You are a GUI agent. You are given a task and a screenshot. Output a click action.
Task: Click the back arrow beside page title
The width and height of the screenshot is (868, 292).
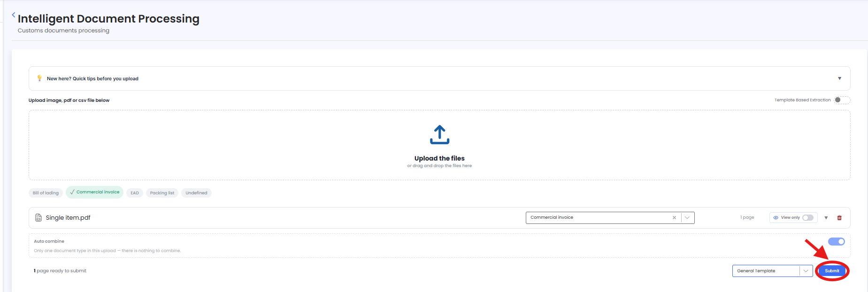14,15
